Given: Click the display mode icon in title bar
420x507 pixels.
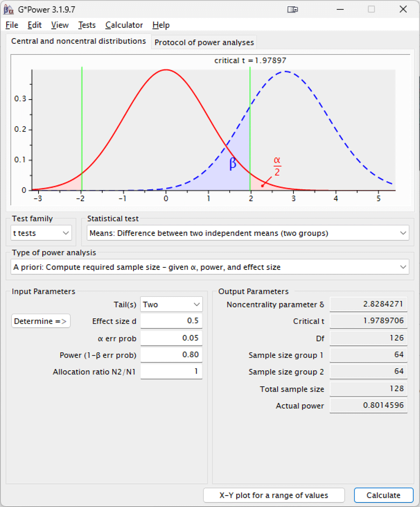Looking at the screenshot, I should (293, 9).
